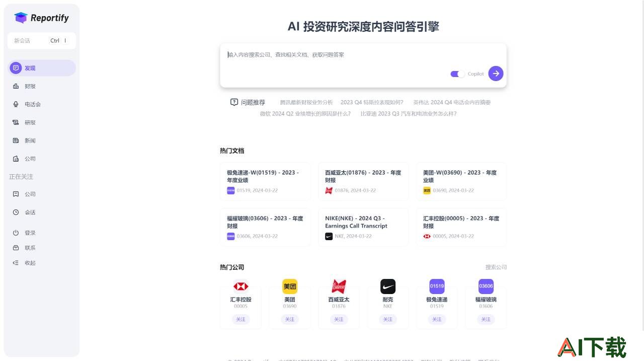
Task: Click the 登录 power icon
Action: point(16,233)
